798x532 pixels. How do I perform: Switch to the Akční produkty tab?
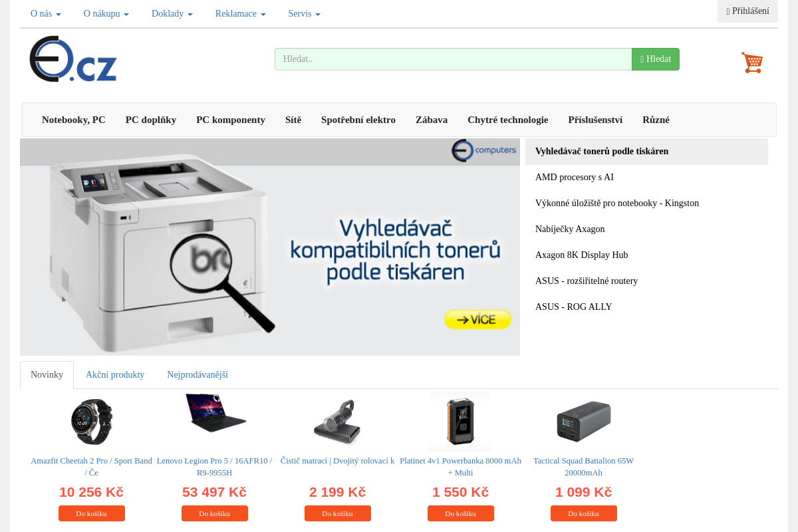click(x=115, y=375)
